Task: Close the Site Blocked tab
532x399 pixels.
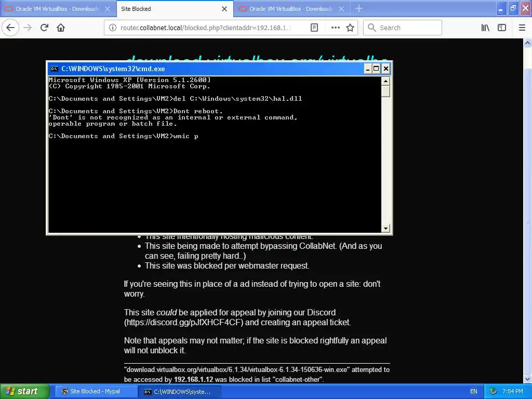Action: tap(224, 9)
